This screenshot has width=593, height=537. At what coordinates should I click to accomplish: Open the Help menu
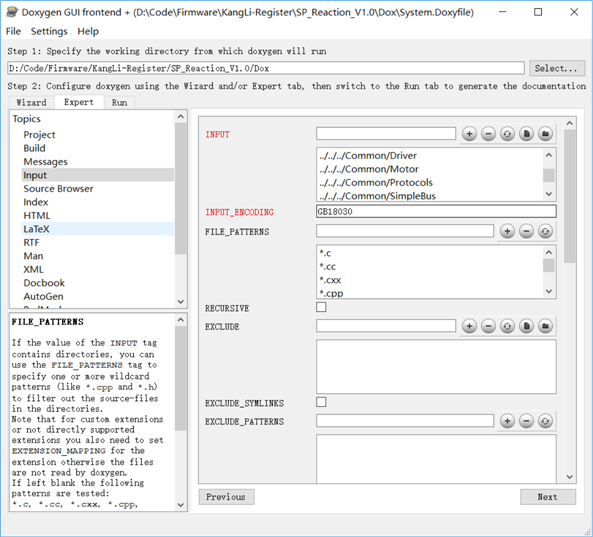tap(88, 31)
